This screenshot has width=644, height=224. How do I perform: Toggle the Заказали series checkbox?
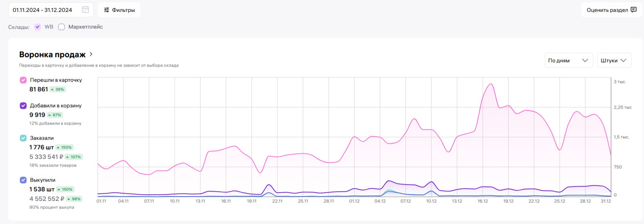click(23, 138)
